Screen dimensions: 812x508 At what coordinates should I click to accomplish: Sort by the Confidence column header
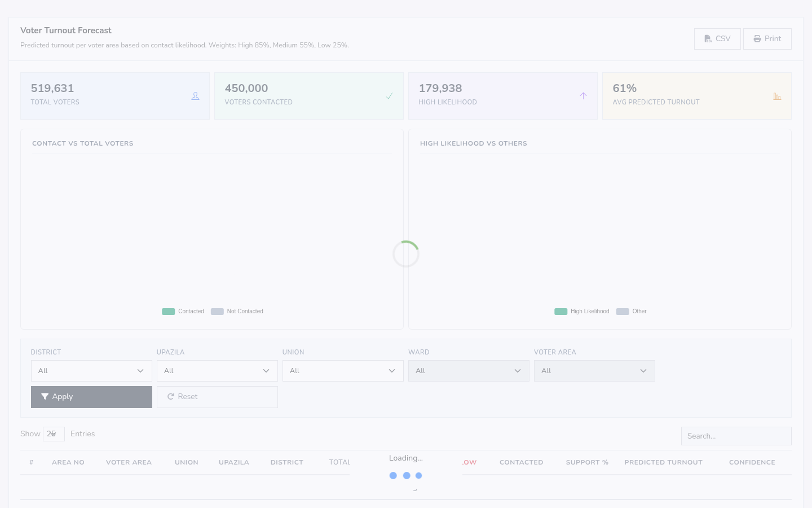click(752, 462)
